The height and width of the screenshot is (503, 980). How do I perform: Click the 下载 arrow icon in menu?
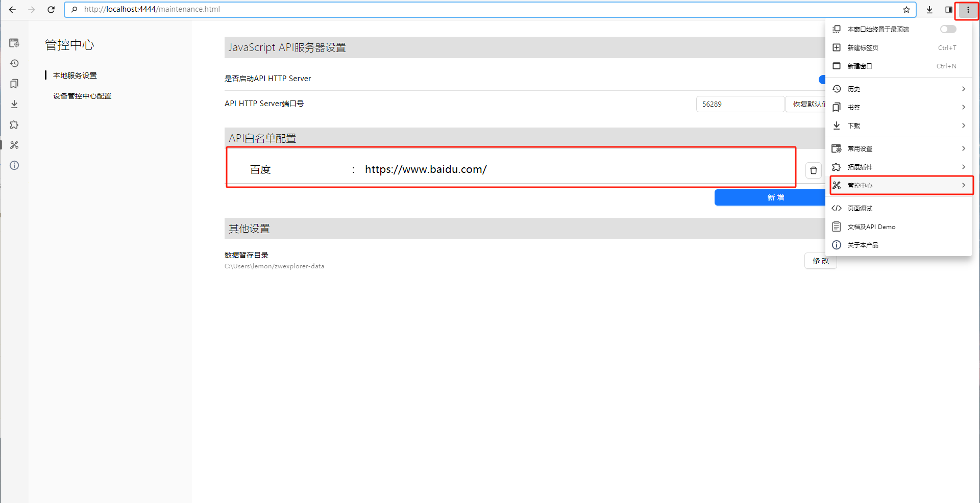(x=837, y=125)
